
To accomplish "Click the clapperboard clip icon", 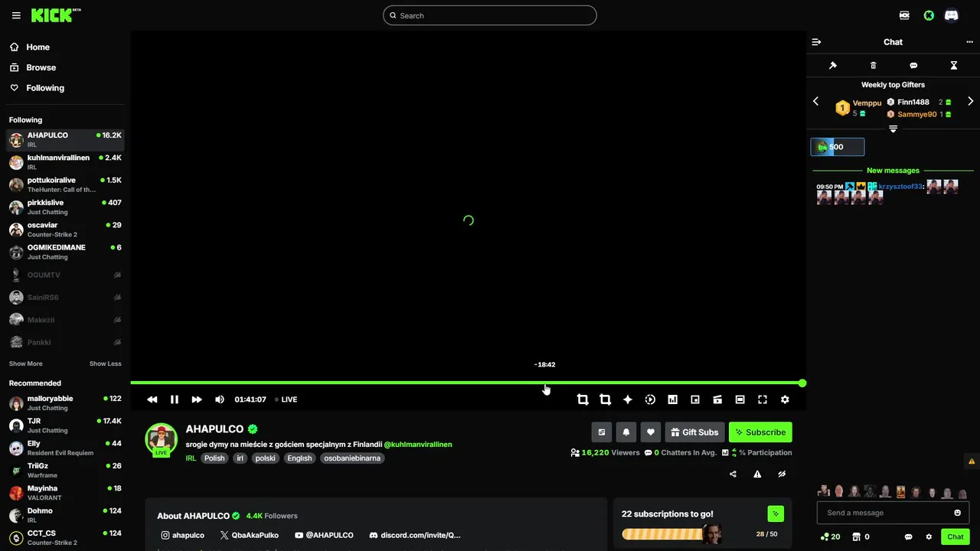I will pos(717,399).
